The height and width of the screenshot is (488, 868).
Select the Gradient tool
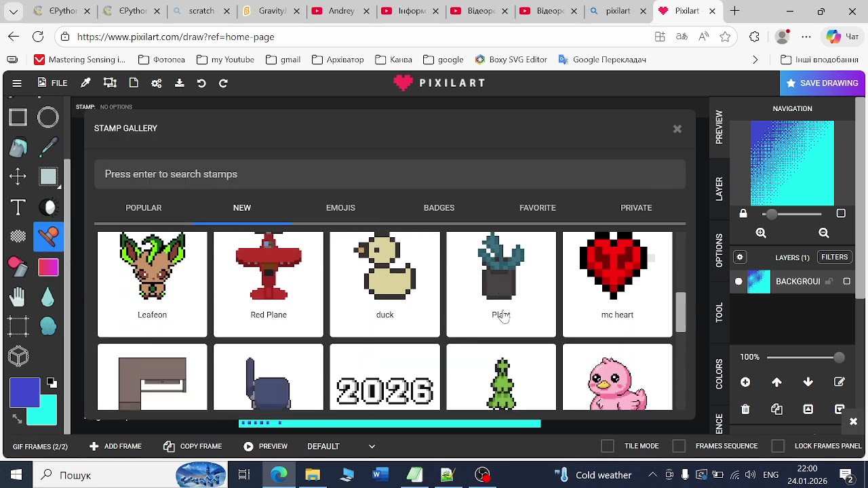(48, 266)
